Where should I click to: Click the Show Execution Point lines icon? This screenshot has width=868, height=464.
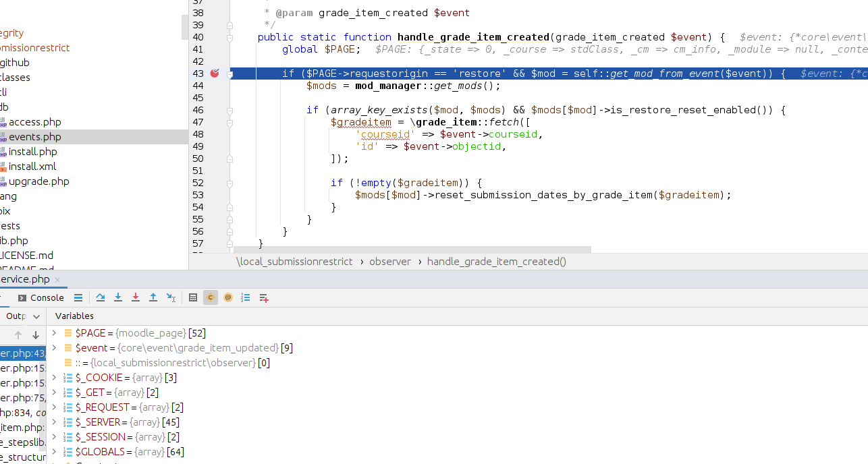pyautogui.click(x=78, y=297)
